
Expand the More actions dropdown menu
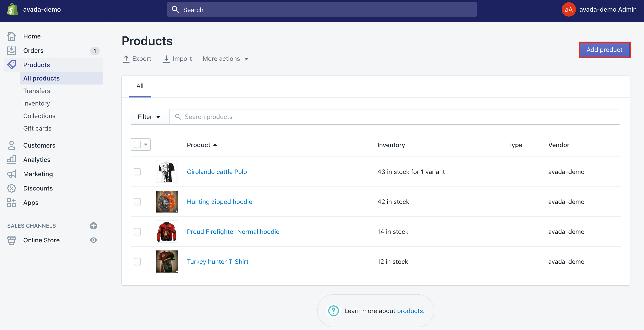point(225,59)
